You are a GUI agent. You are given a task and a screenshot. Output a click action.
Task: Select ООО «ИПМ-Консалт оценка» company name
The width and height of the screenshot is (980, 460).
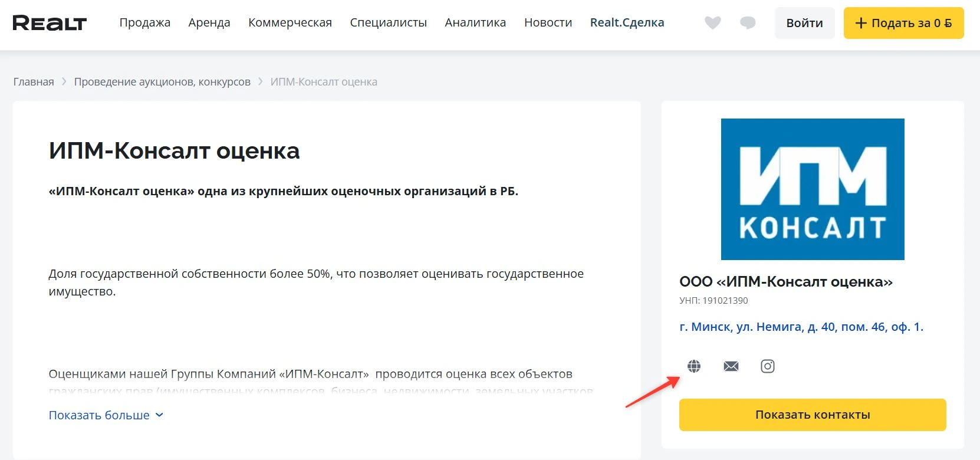coord(786,282)
